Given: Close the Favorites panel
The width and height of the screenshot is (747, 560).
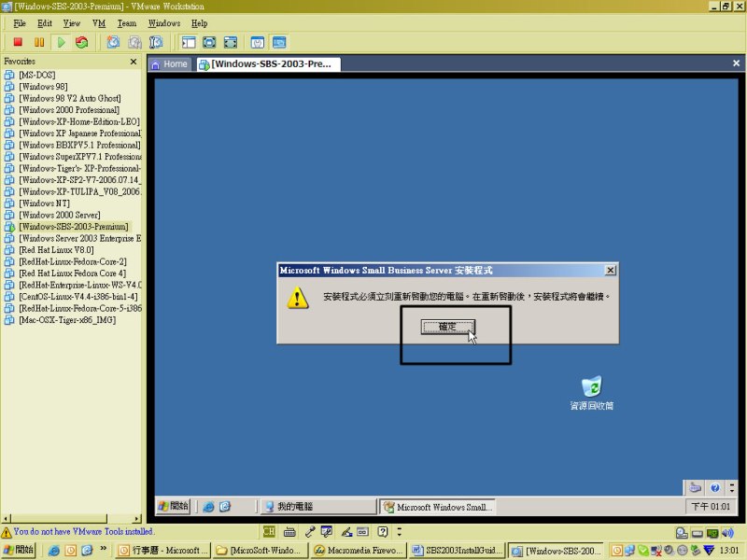Looking at the screenshot, I should coord(134,62).
